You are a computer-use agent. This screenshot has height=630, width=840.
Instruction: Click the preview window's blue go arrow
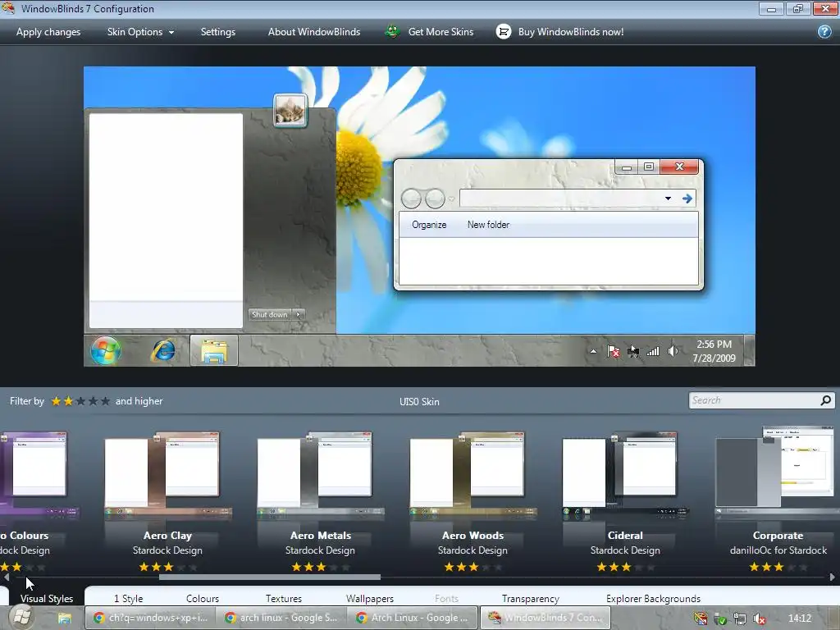point(687,199)
